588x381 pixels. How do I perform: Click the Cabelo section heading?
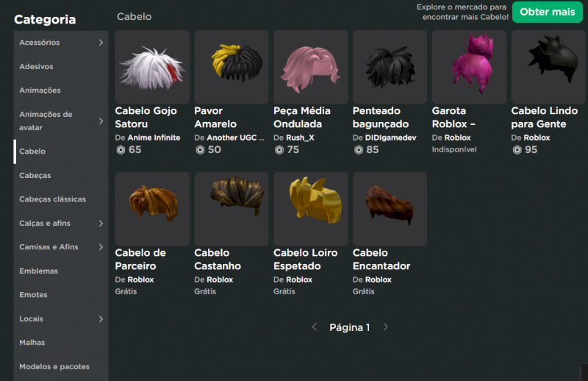click(135, 16)
